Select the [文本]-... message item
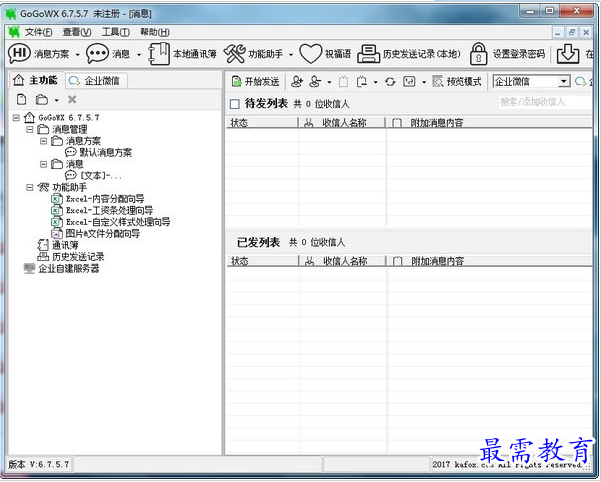Screen dimensions: 601x482 coord(101,175)
